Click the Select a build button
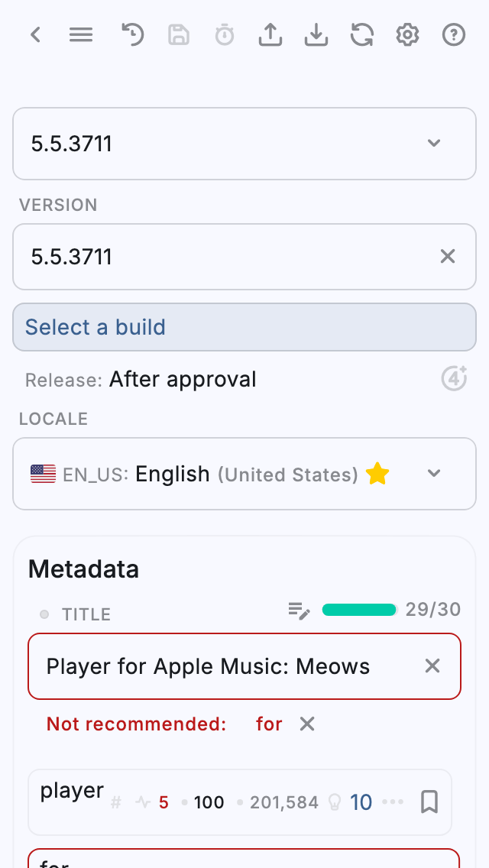 tap(244, 327)
